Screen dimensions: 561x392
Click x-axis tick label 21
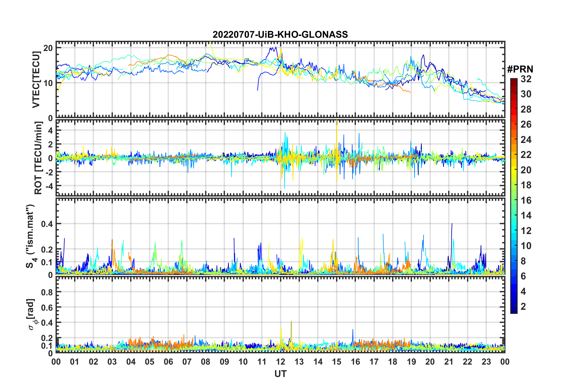click(449, 362)
